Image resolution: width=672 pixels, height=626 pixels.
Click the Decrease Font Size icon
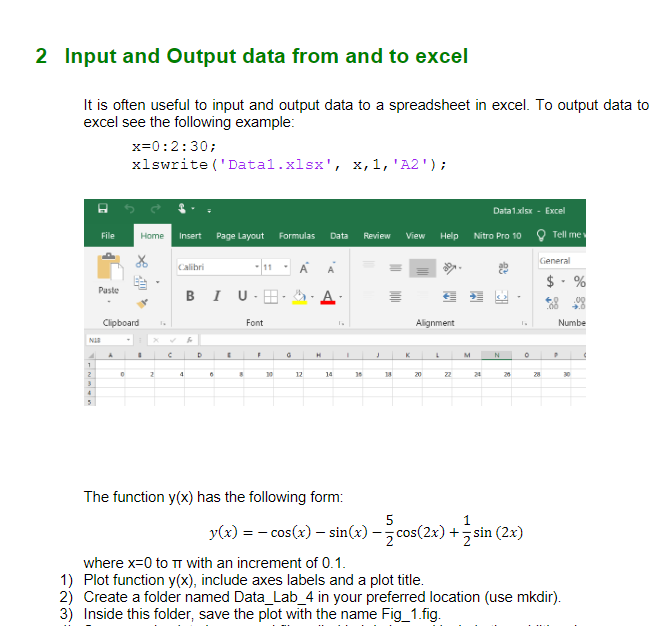point(331,268)
